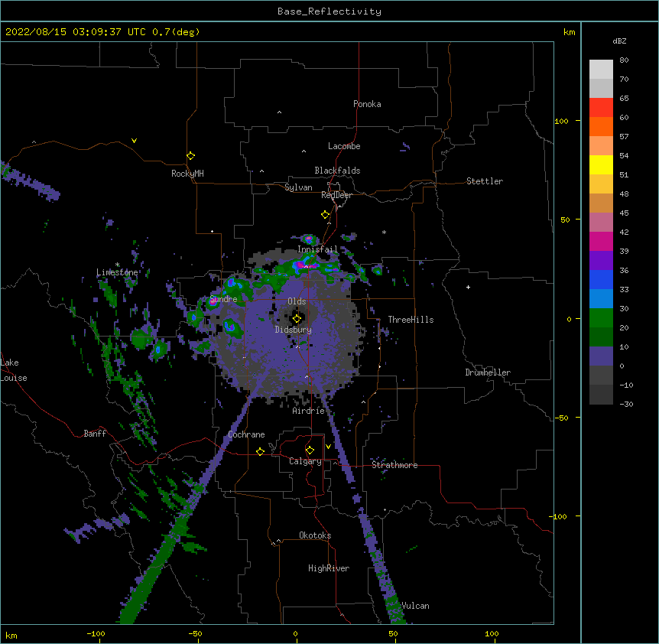Click the Vulcan city label
The width and height of the screenshot is (659, 644).
click(415, 606)
